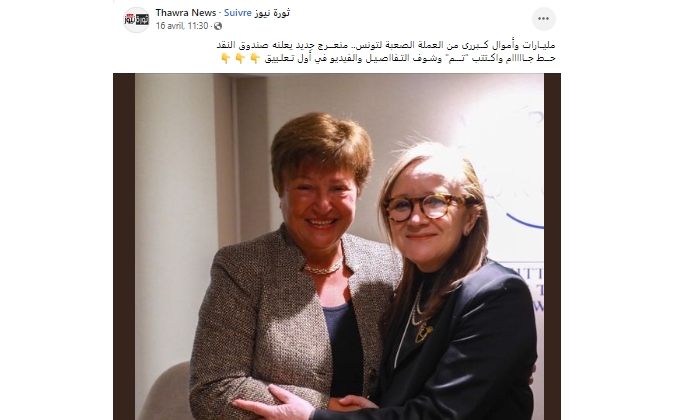
Task: Open the post photo of two women
Action: pos(337,247)
